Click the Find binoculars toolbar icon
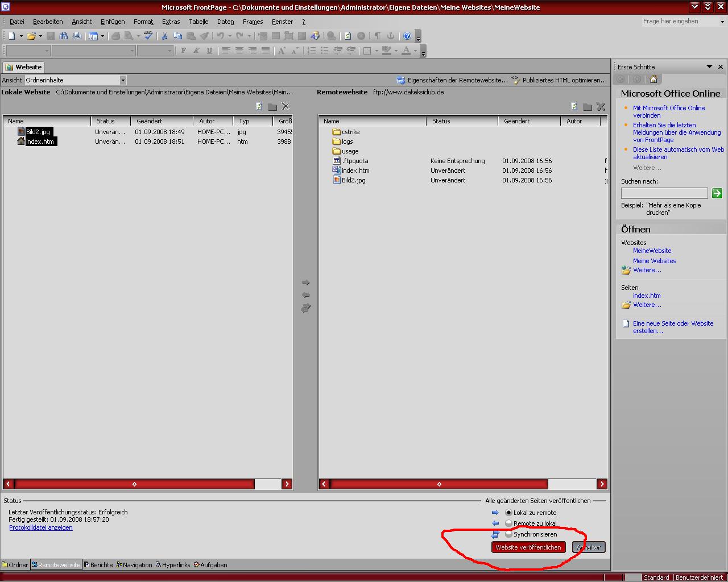The height and width of the screenshot is (582, 728). [x=64, y=36]
